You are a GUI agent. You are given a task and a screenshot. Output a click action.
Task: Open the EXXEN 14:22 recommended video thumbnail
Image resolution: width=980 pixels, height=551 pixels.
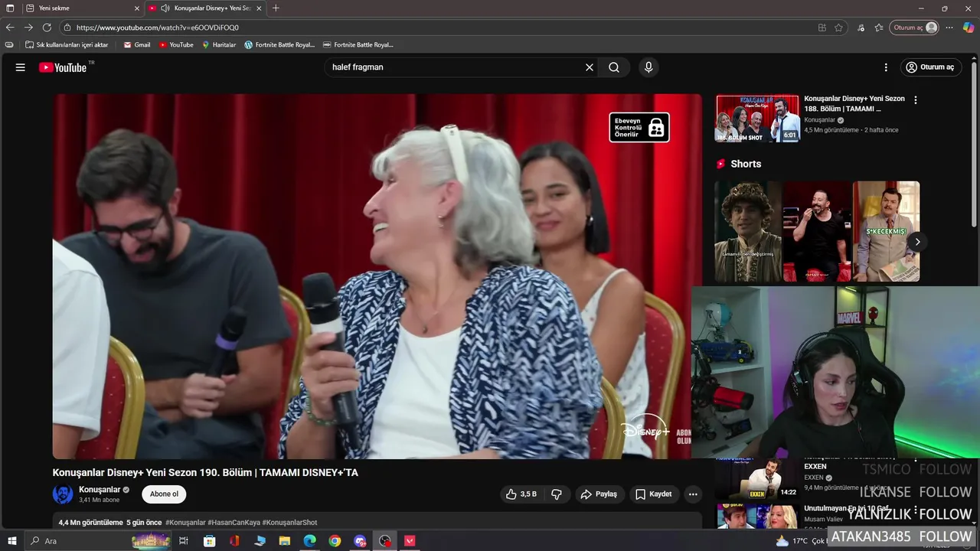click(757, 480)
